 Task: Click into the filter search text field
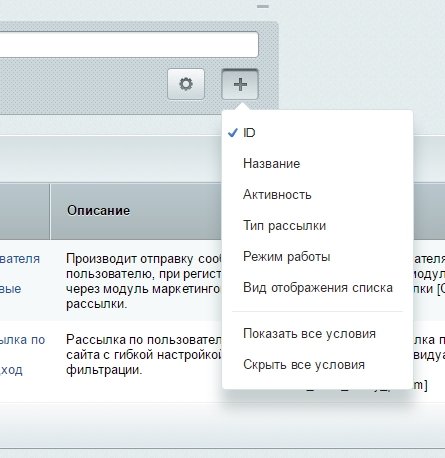click(129, 44)
